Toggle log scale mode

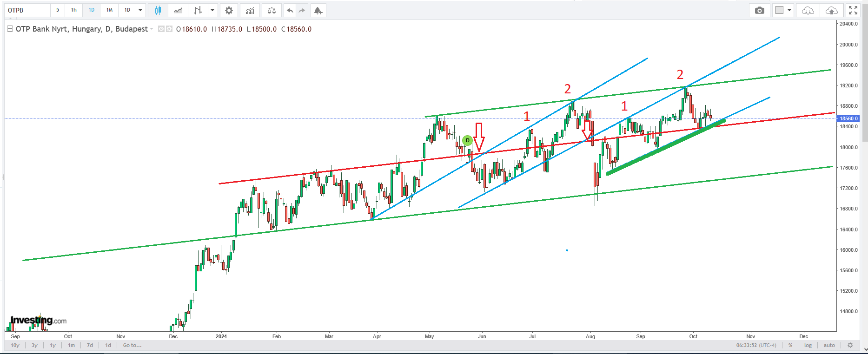(x=808, y=345)
